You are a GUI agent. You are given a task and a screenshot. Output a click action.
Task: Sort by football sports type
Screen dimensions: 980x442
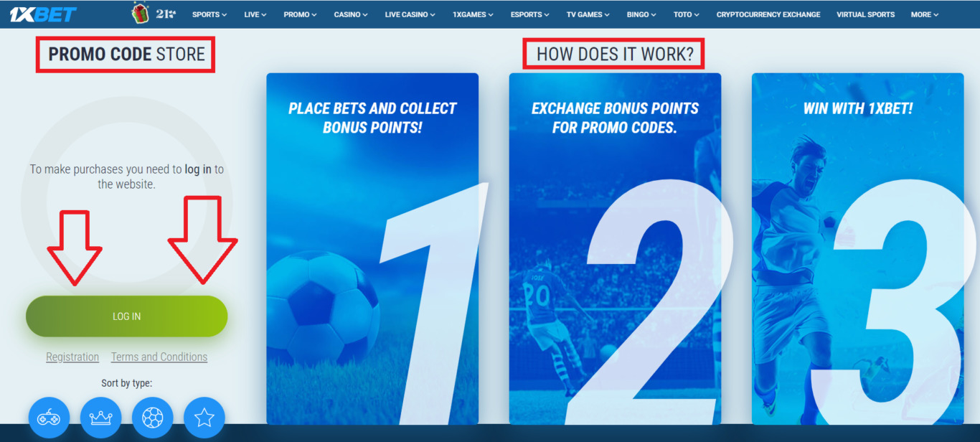(x=153, y=418)
